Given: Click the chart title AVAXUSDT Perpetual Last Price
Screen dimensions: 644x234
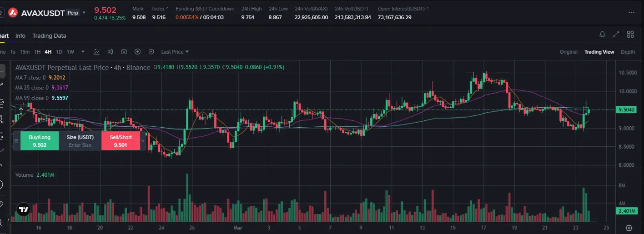Looking at the screenshot, I should click(62, 67).
